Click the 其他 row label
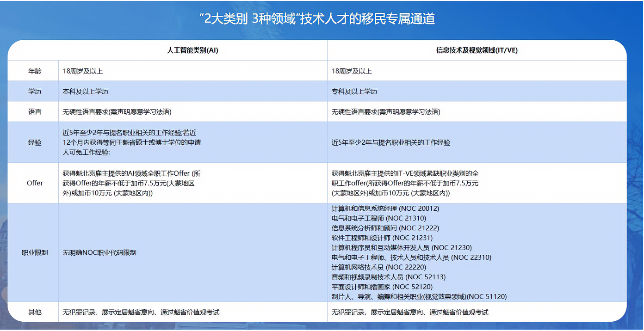The height and width of the screenshot is (331, 644). (35, 313)
